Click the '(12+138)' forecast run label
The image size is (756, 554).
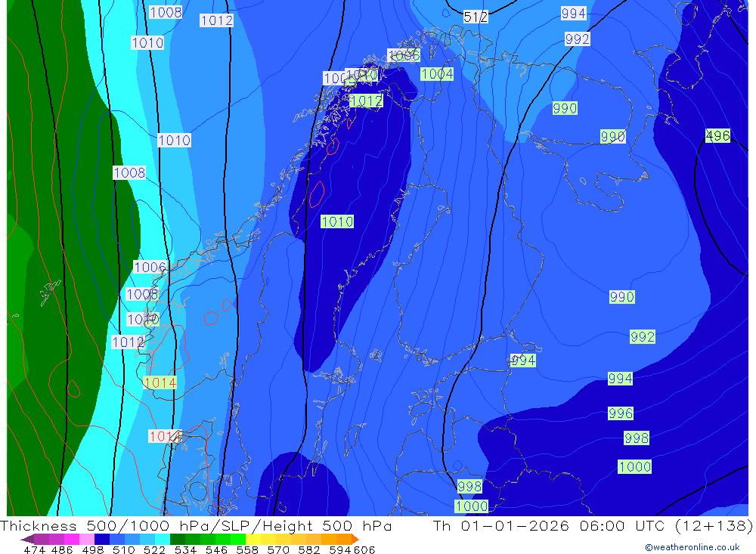tap(713, 525)
